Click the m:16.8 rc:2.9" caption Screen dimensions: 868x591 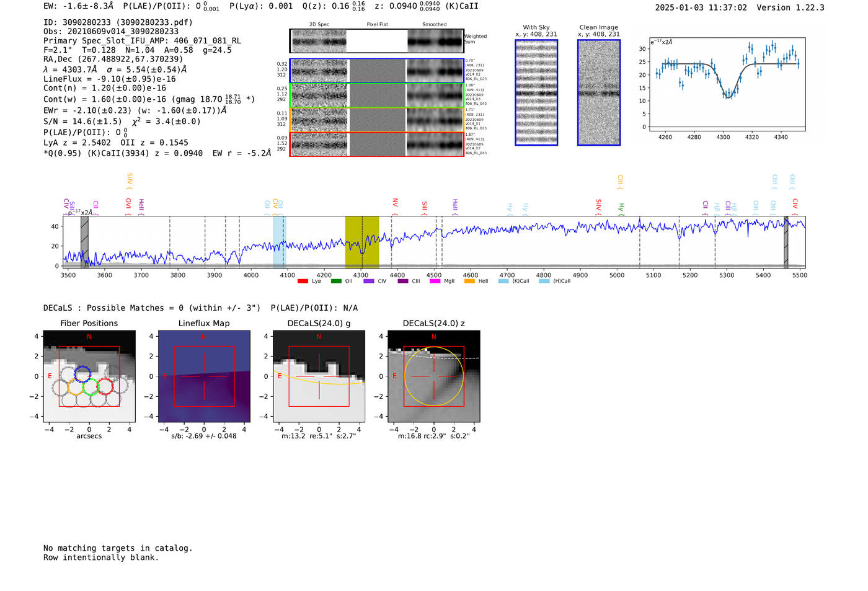point(434,436)
